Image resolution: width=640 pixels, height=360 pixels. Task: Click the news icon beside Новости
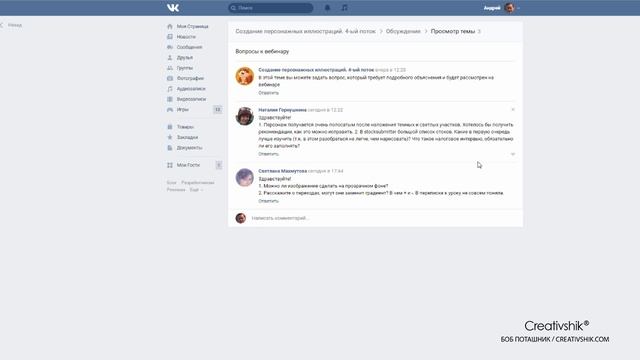170,37
